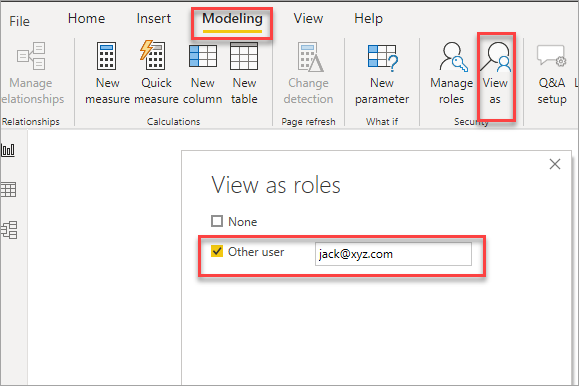The image size is (579, 386).
Task: Switch to the Home tab
Action: pyautogui.click(x=86, y=18)
